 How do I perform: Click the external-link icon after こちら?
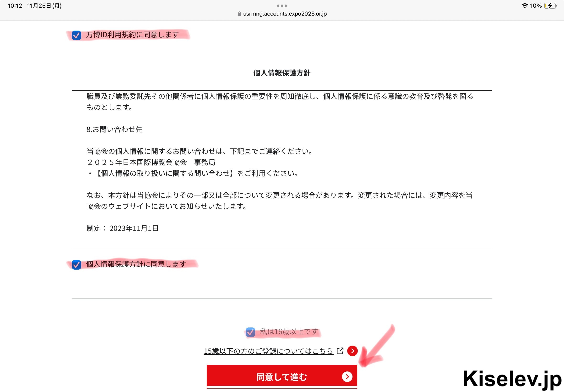point(340,351)
